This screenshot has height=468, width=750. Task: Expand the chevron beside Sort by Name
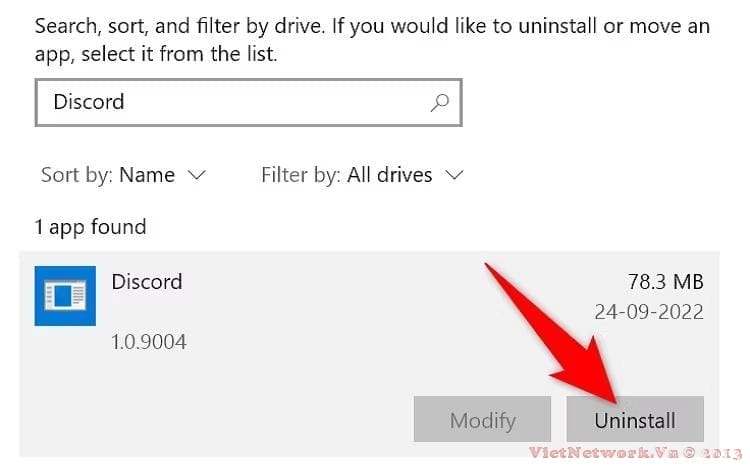(196, 175)
